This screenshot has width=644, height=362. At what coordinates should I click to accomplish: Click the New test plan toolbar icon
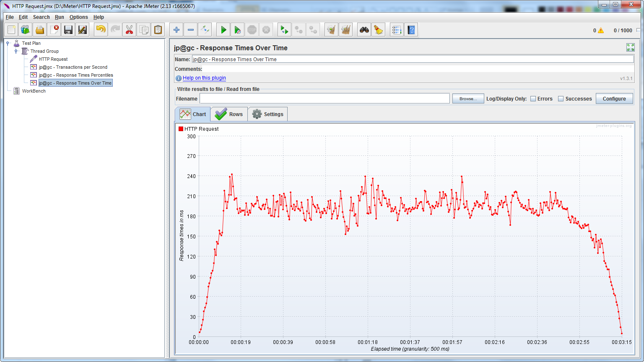(12, 30)
